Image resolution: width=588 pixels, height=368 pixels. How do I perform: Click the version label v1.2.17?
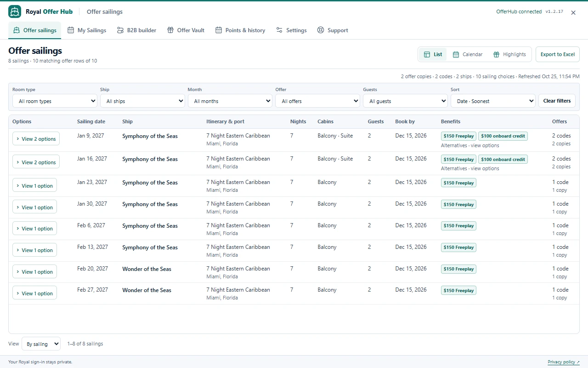pos(554,11)
